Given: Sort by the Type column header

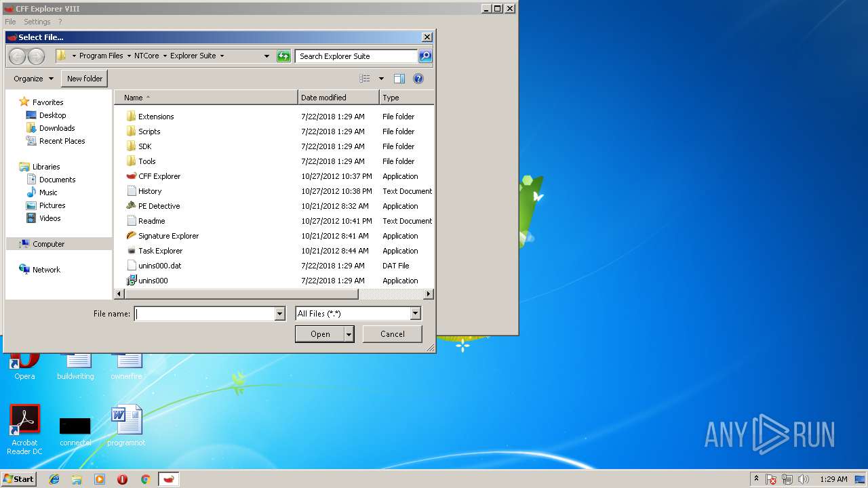Looking at the screenshot, I should coord(407,98).
